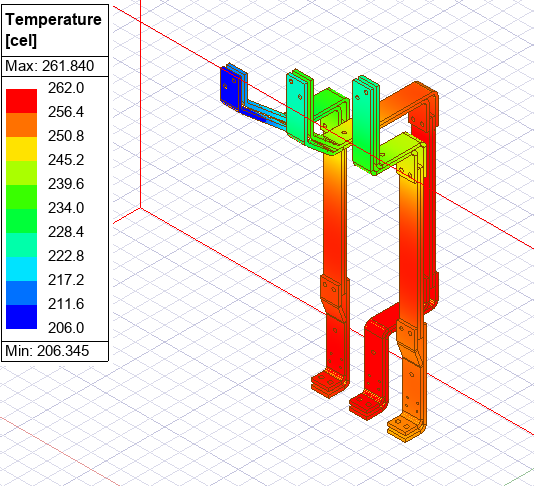
Task: Select the Max: 261.840 legend value
Action: click(x=50, y=66)
